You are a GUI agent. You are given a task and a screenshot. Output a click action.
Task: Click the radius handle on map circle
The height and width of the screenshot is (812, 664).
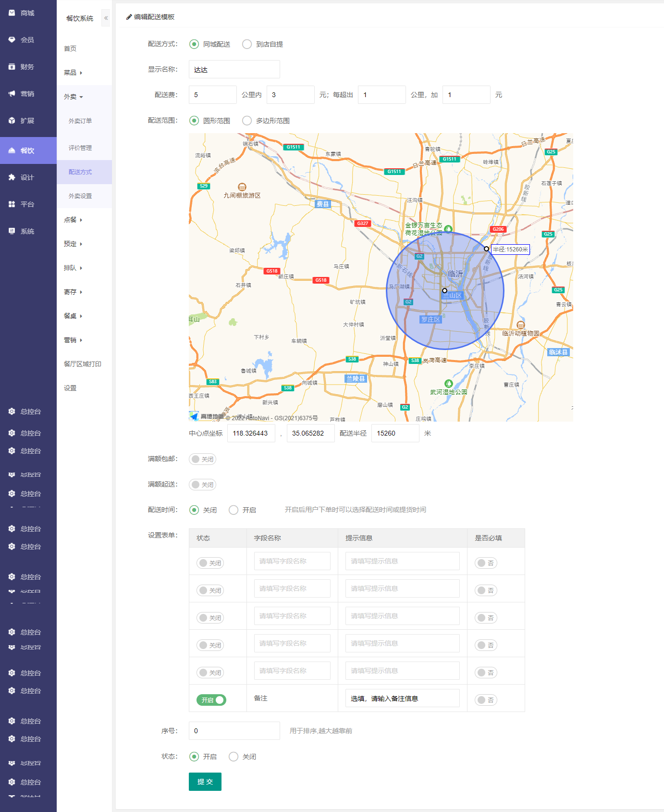pos(486,249)
